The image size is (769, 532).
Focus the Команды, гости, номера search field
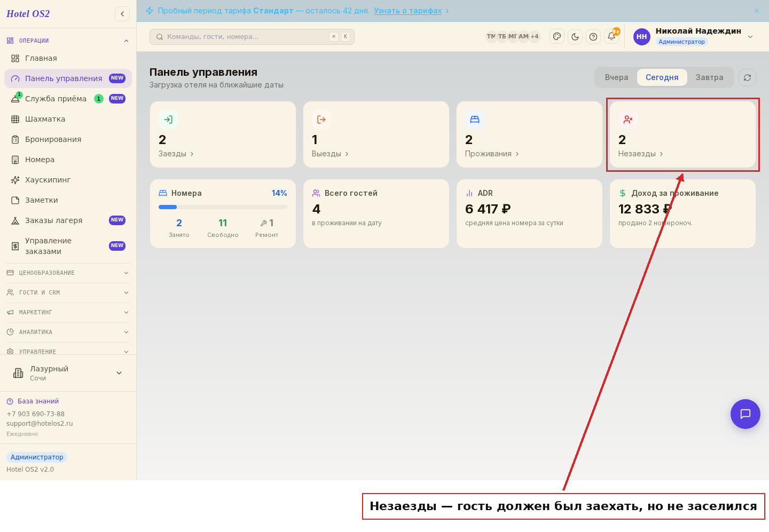pos(252,37)
